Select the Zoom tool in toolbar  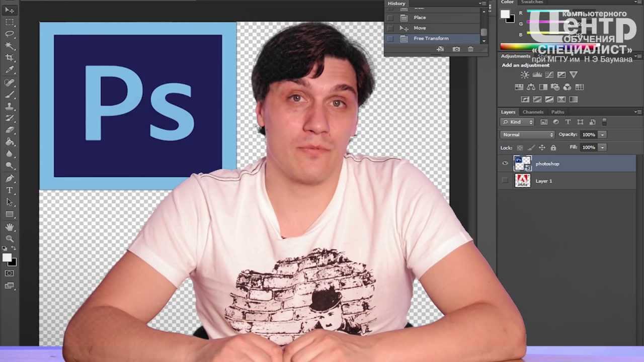[x=10, y=239]
